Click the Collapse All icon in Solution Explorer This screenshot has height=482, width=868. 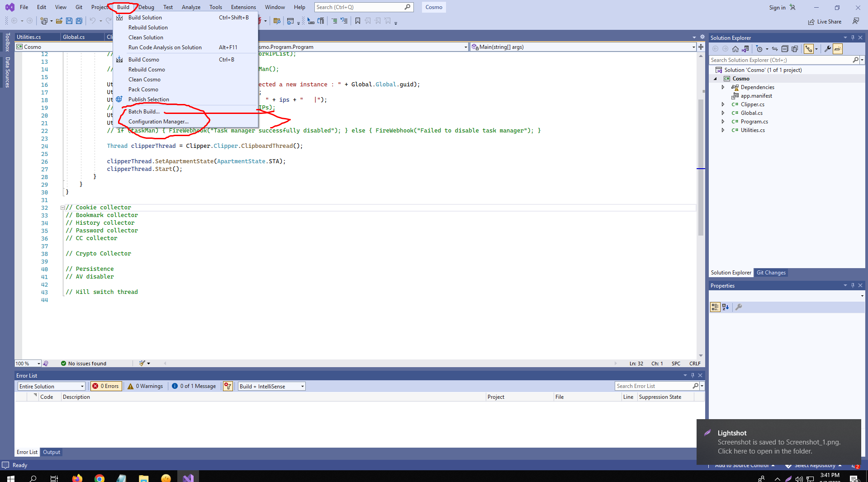pyautogui.click(x=785, y=49)
